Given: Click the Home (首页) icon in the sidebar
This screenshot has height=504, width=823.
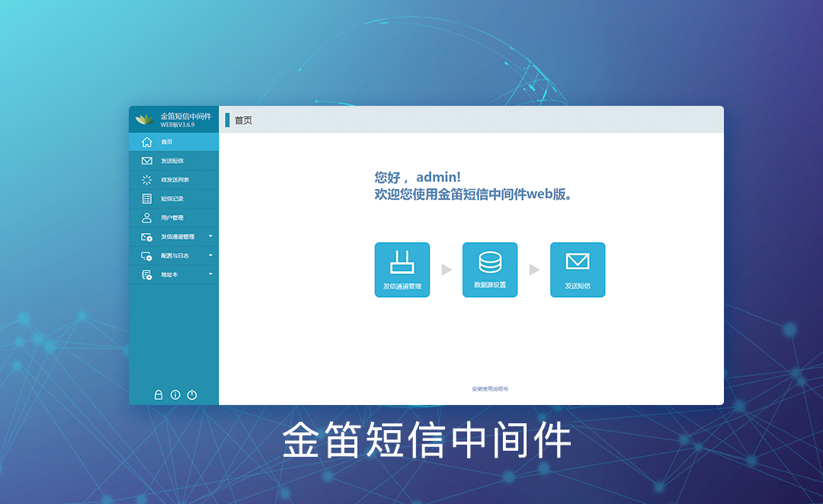Looking at the screenshot, I should click(x=147, y=142).
